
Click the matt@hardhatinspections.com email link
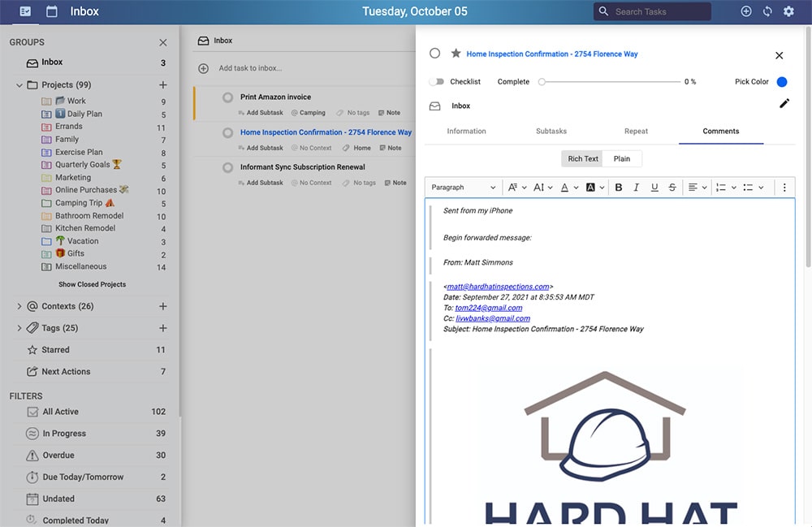tap(498, 287)
